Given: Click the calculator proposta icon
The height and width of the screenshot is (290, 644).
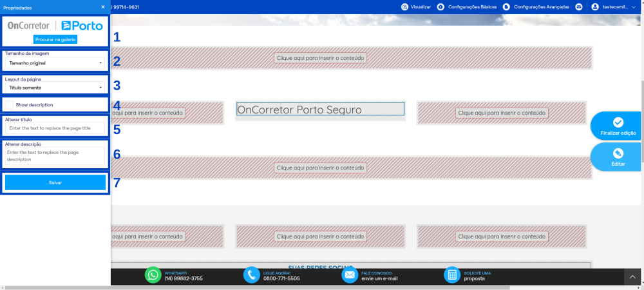Looking at the screenshot, I should 452,275.
